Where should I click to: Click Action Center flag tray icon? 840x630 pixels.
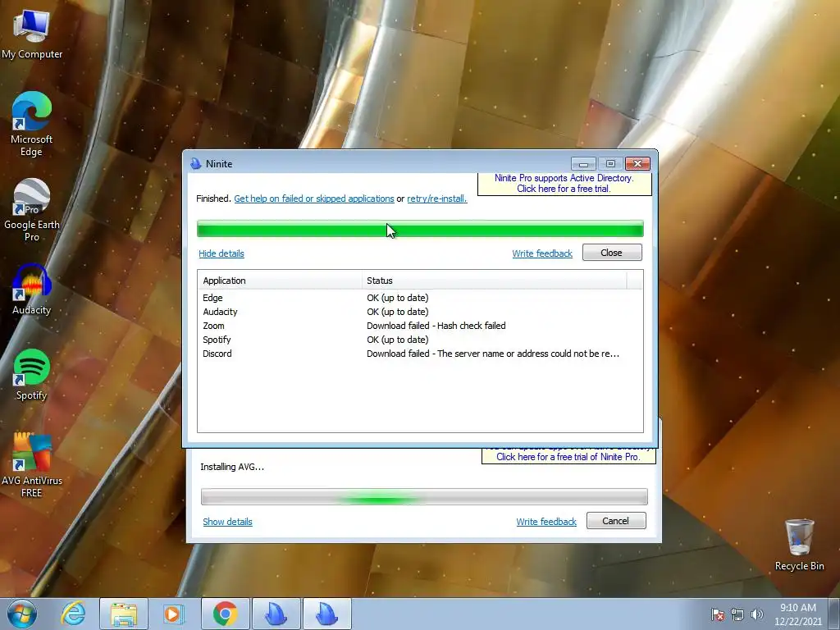pyautogui.click(x=717, y=614)
